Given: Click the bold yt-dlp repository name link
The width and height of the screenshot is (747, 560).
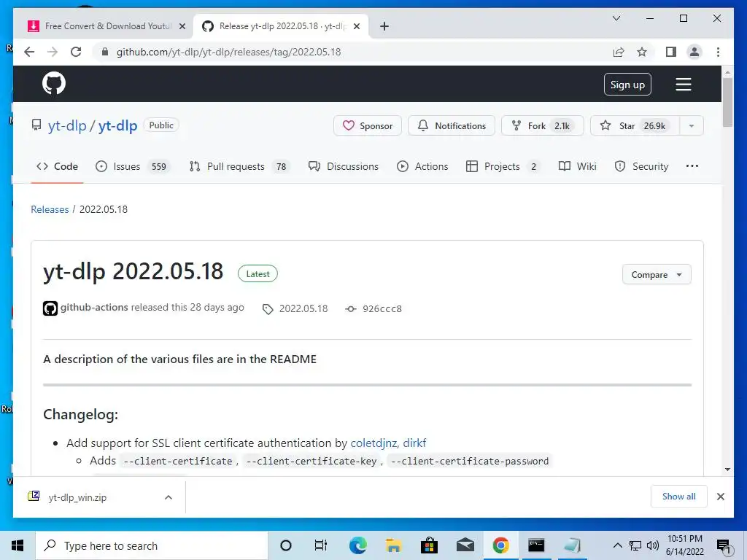Looking at the screenshot, I should tap(117, 125).
